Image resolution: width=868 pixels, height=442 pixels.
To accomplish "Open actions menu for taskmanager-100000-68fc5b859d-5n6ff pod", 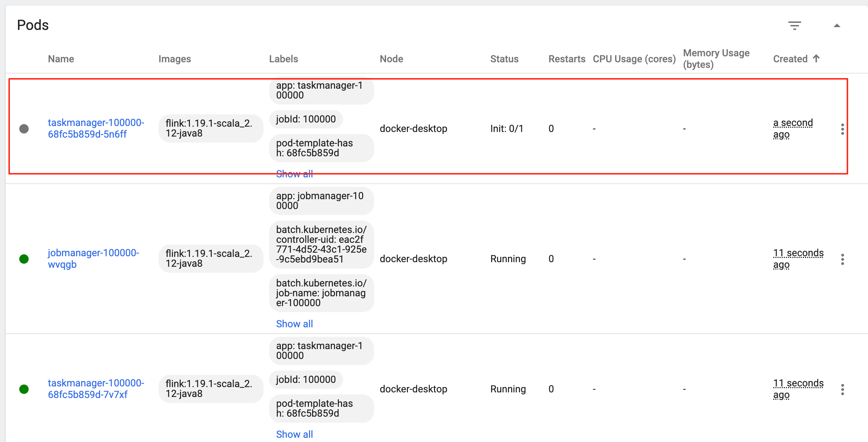I will (842, 129).
